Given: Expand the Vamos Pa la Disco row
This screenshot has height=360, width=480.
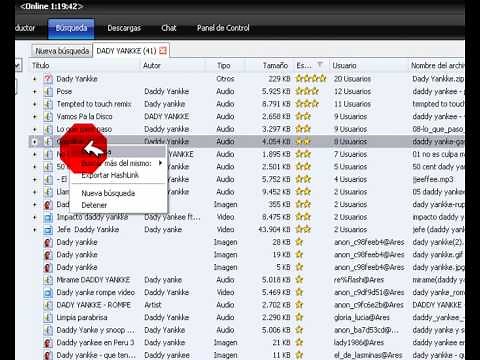Looking at the screenshot, I should 35,117.
